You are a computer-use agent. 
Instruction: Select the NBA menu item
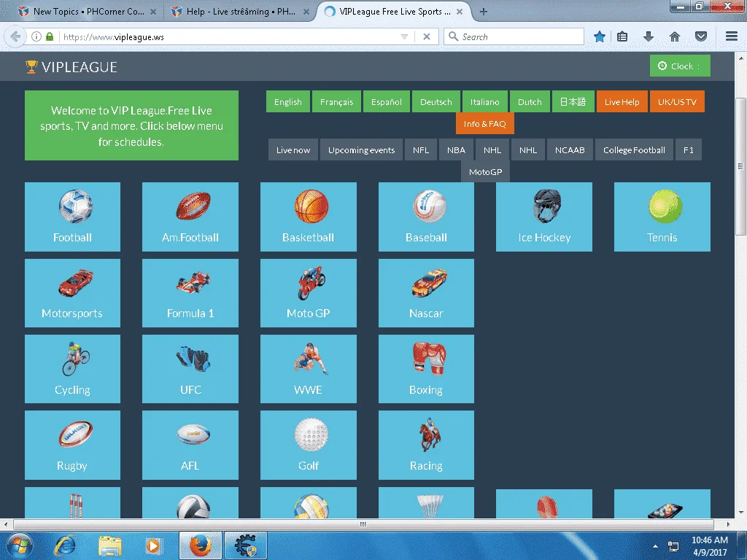click(x=456, y=150)
